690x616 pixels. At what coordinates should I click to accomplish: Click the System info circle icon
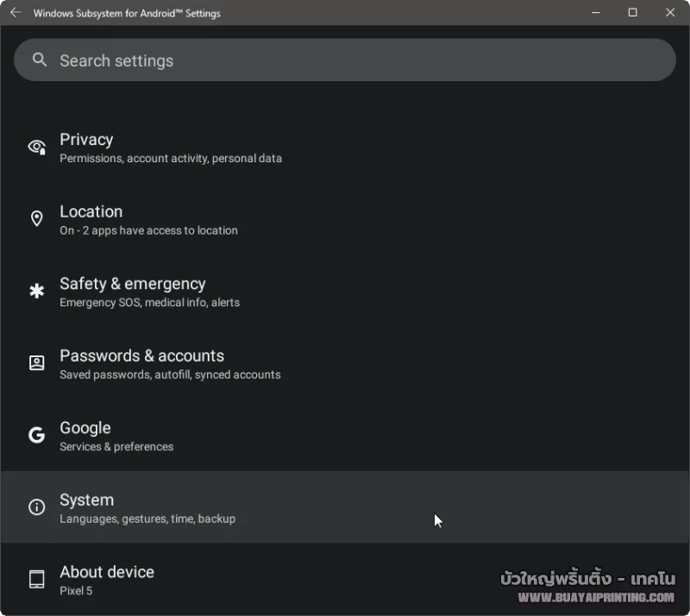[37, 507]
